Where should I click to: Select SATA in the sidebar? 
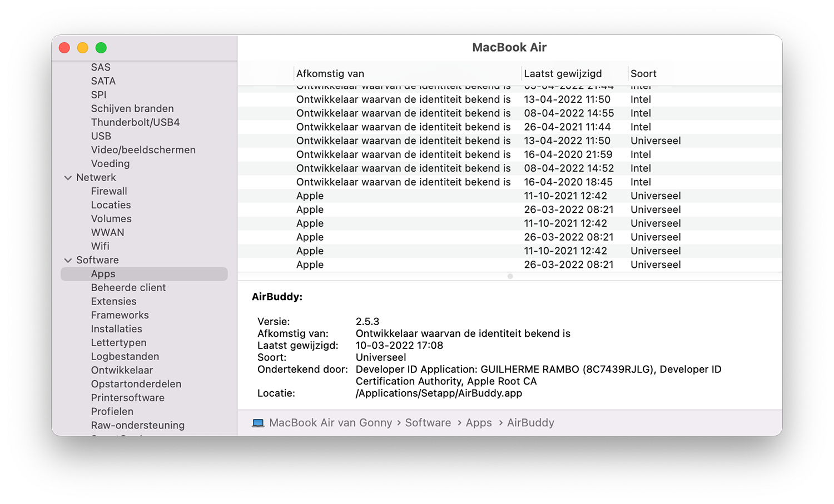103,81
